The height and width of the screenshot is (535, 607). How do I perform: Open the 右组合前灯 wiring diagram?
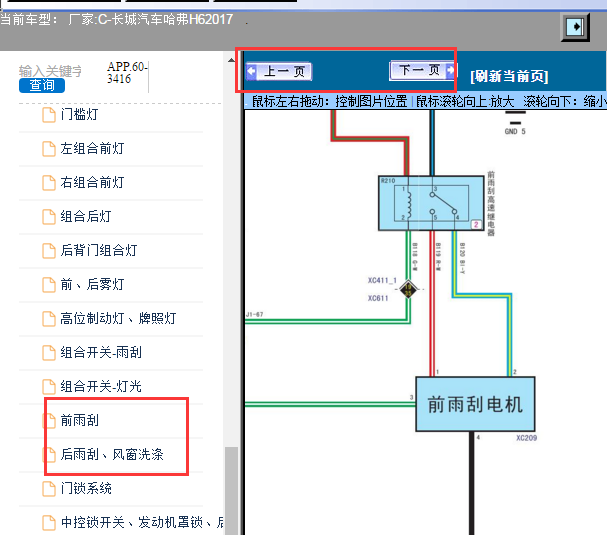[92, 182]
